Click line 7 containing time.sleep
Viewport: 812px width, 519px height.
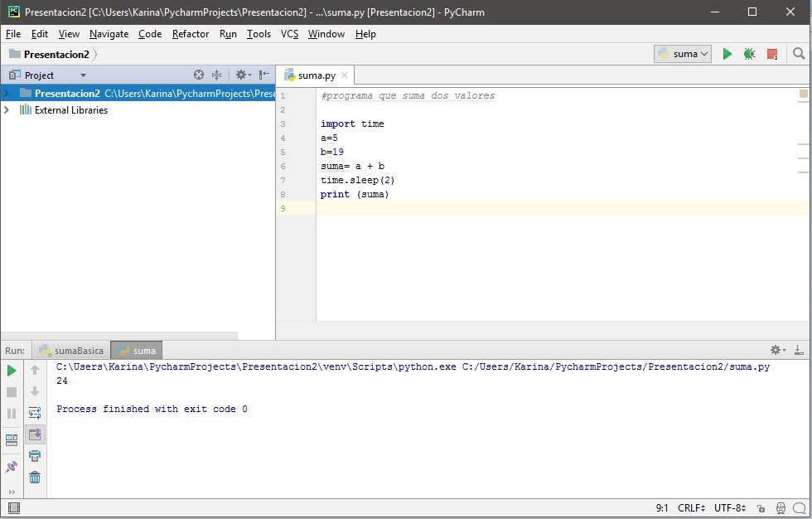coord(356,180)
